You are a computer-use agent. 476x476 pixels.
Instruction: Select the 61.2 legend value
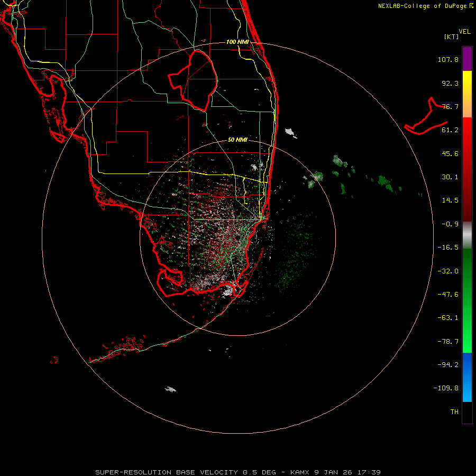point(450,130)
